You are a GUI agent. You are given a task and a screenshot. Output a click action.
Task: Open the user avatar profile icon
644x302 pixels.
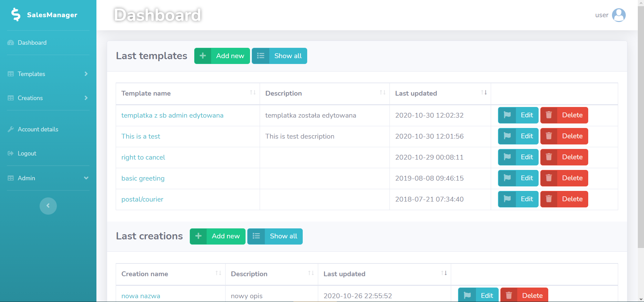point(619,15)
